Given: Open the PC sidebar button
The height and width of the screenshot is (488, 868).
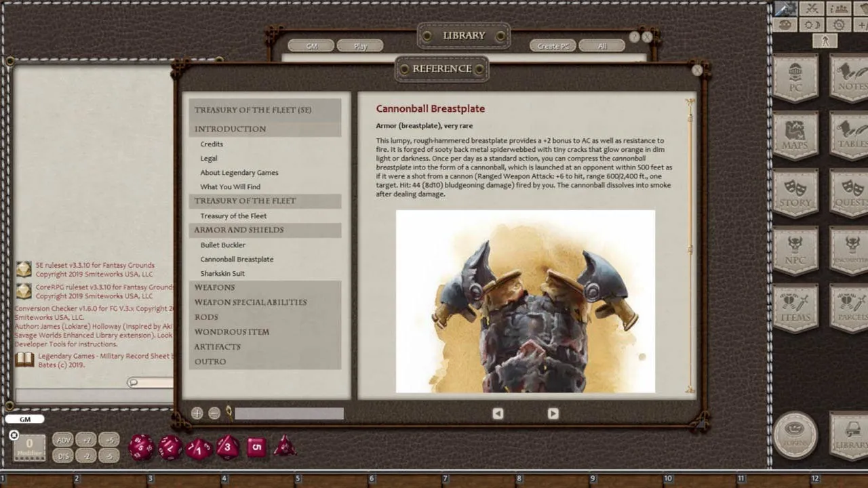Looking at the screenshot, I should [795, 77].
